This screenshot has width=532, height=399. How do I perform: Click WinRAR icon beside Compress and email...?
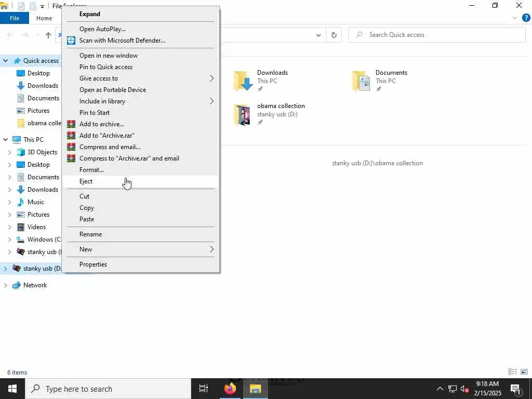[x=71, y=147]
